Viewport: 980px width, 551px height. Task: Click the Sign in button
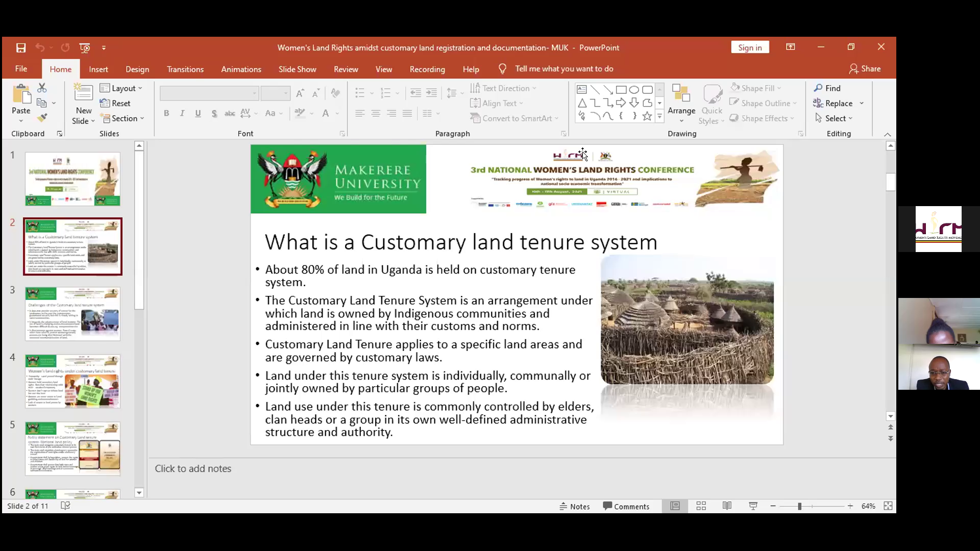pos(750,47)
